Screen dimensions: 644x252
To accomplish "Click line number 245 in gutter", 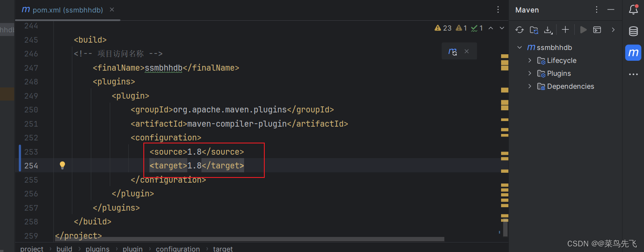I will [31, 40].
